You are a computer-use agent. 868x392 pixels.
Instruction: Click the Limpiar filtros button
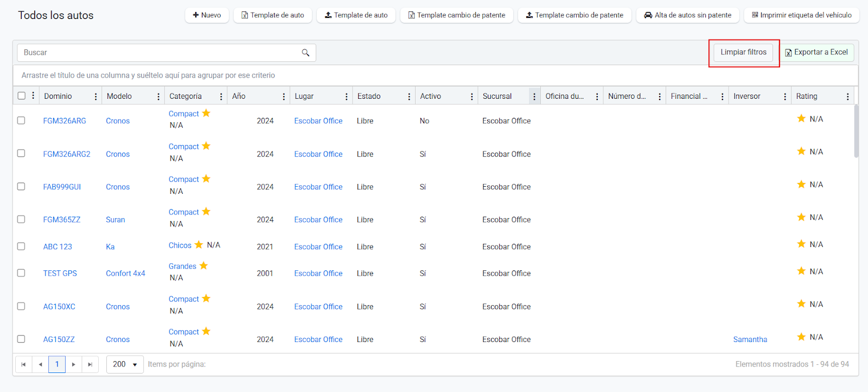coord(743,52)
